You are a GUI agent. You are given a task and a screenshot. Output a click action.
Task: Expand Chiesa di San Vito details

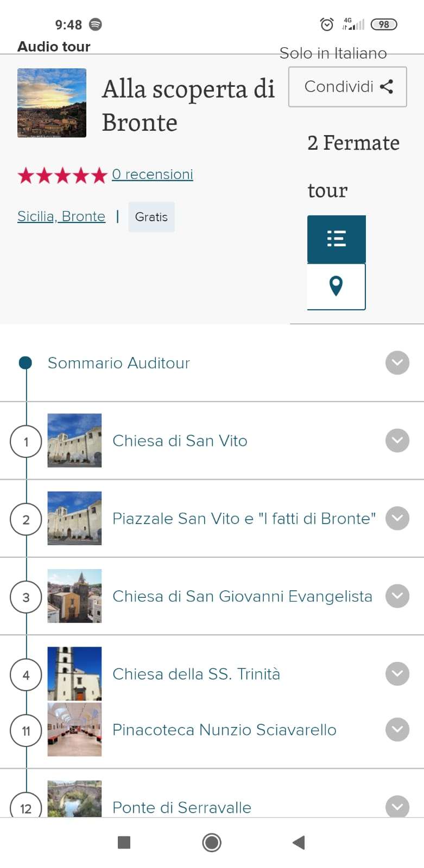coord(397,441)
